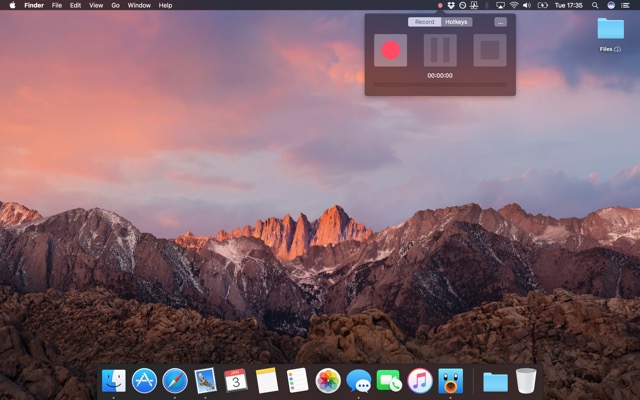Click the circular status icon beside Dropbox

point(462,5)
